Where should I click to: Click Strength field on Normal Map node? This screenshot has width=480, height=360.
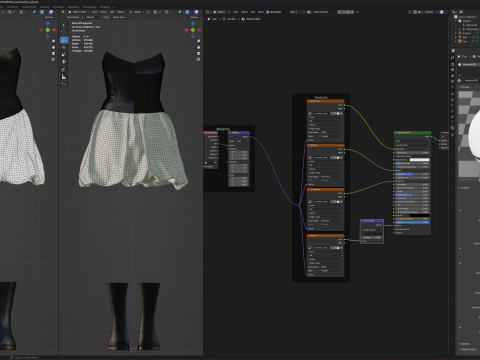372,237
